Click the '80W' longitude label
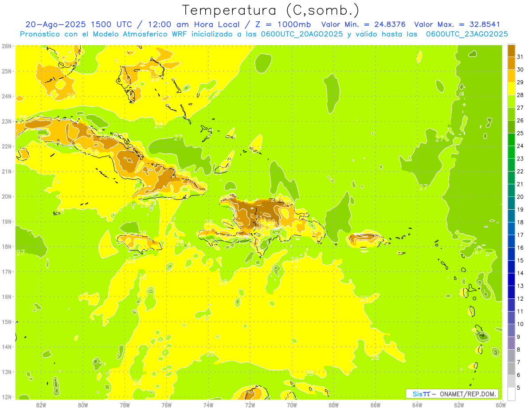The height and width of the screenshot is (411, 532). 83,405
